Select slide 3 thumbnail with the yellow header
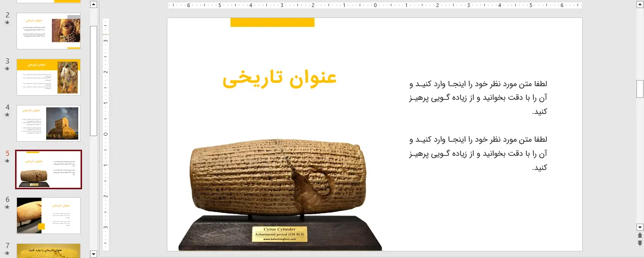 pos(49,77)
